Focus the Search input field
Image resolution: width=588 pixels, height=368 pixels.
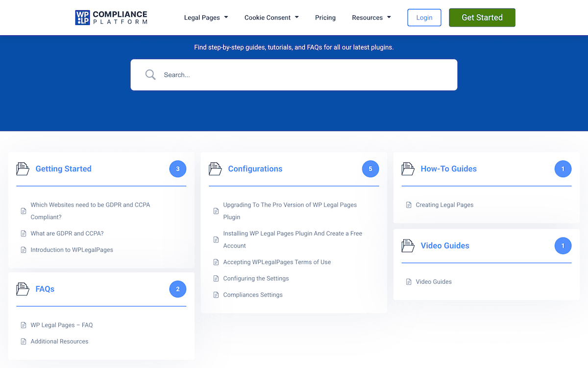[x=294, y=75]
